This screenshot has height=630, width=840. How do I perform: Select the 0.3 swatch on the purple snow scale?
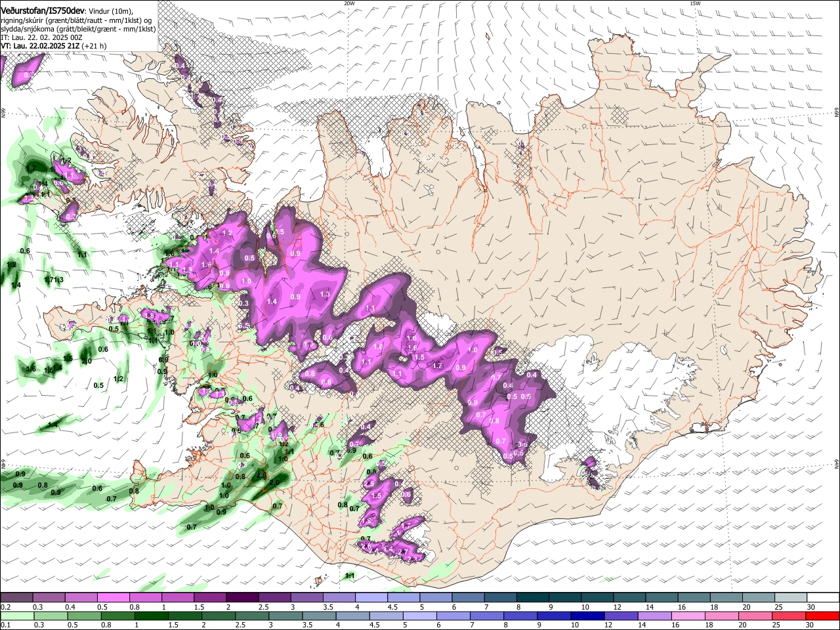tap(49, 597)
